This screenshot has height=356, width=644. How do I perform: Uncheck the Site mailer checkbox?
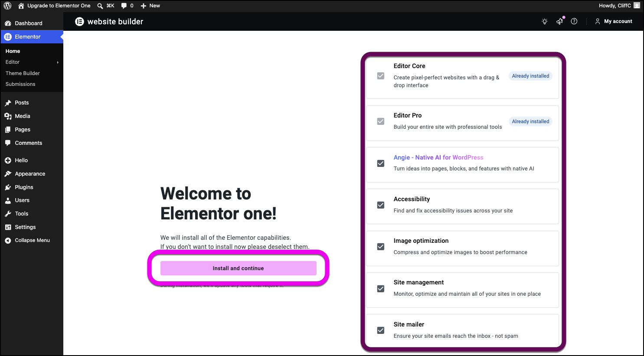(x=381, y=330)
